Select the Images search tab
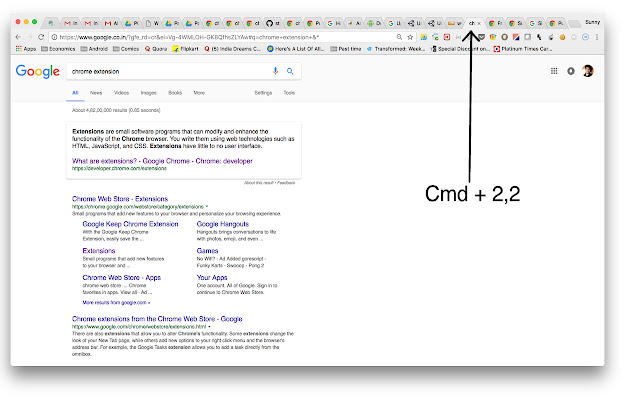Viewport: 640px width, 400px height. click(149, 93)
